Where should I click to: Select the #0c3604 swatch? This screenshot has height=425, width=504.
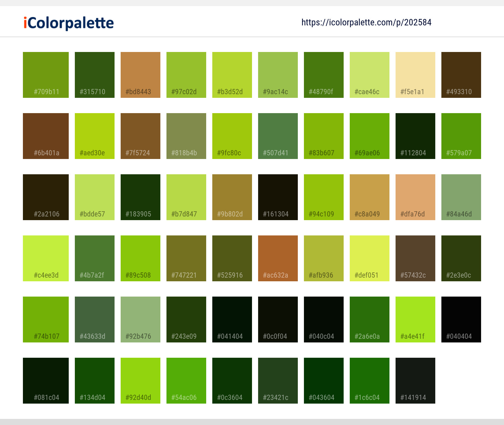point(232,381)
